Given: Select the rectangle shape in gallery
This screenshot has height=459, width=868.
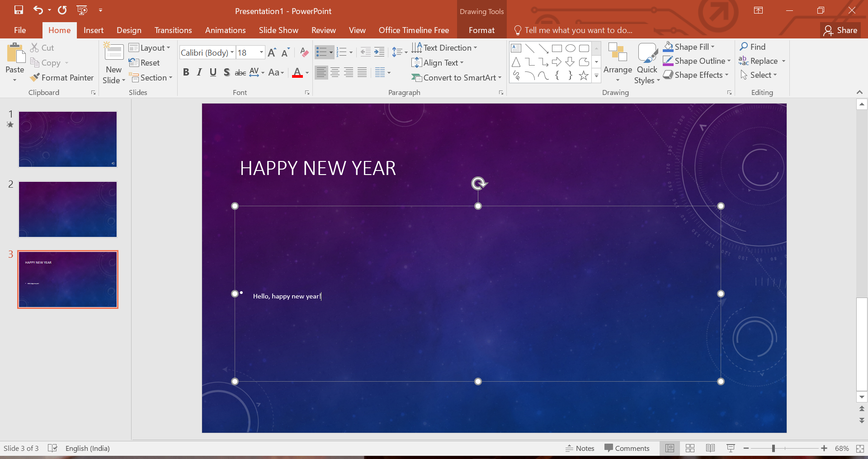Looking at the screenshot, I should coord(557,48).
